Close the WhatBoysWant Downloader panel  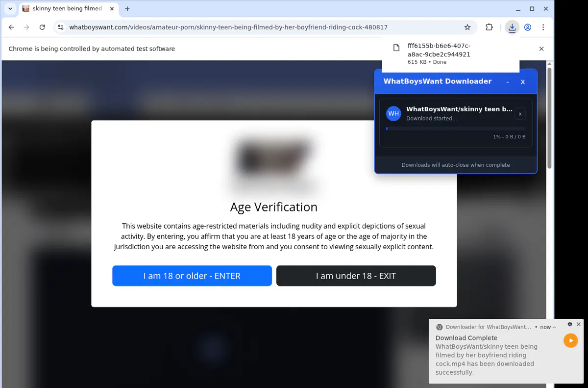pos(523,82)
